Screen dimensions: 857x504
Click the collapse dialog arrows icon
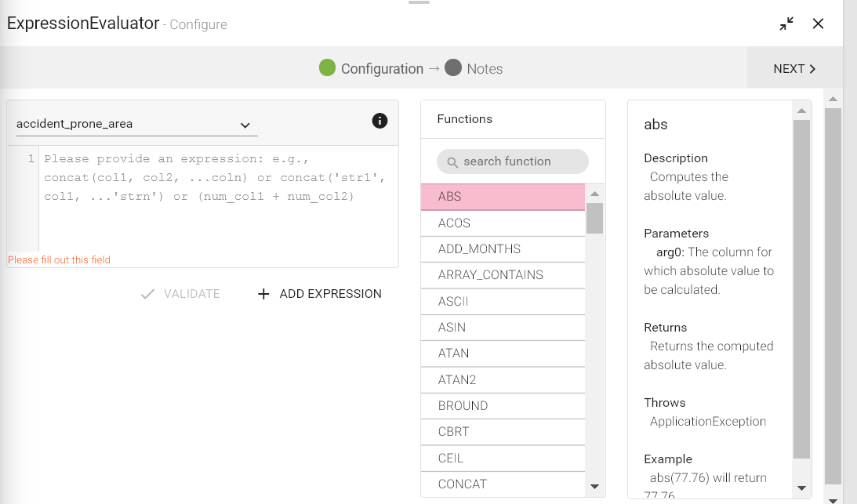coord(786,24)
